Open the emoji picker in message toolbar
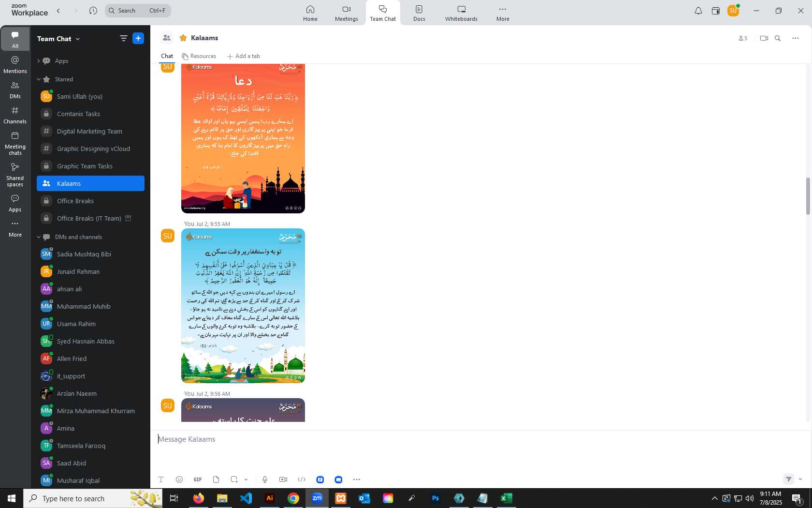The height and width of the screenshot is (508, 812). (179, 479)
